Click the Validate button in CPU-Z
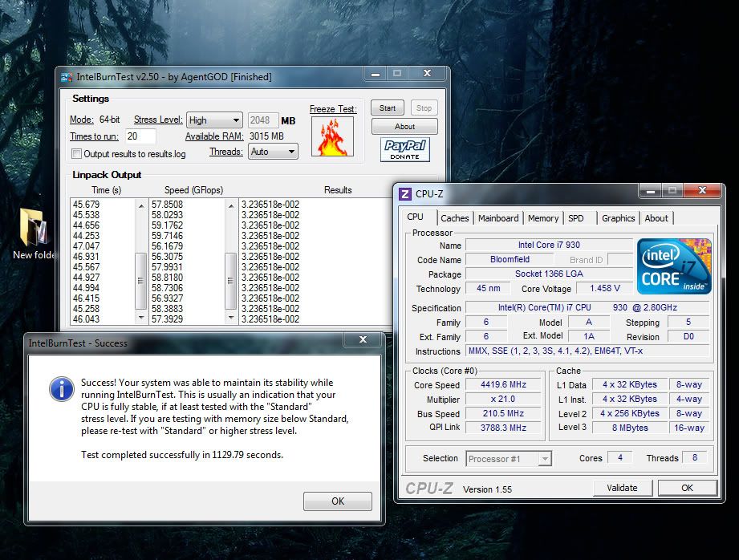 (x=622, y=488)
